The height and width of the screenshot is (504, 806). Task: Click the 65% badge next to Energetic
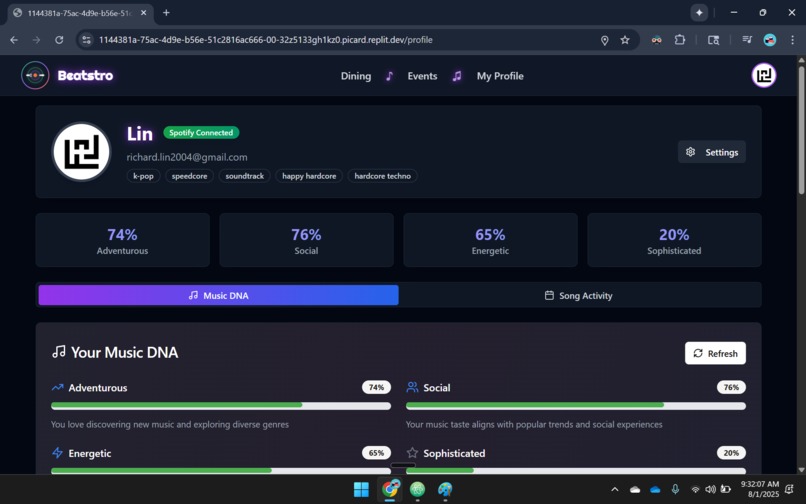[x=376, y=453]
